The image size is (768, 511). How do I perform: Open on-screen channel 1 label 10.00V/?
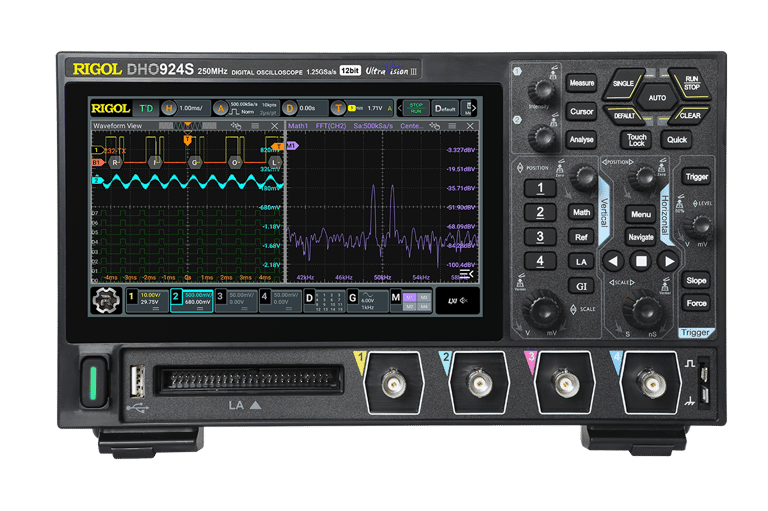coord(147,300)
